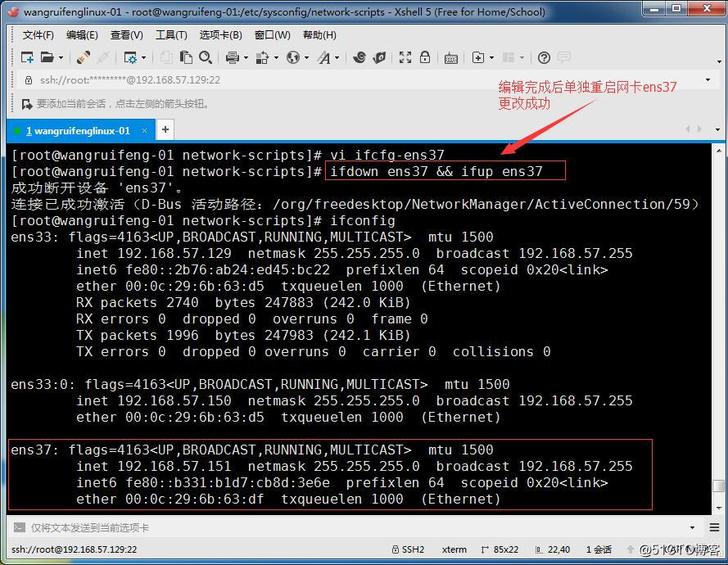Image resolution: width=728 pixels, height=565 pixels.
Task: Click the compose bar text input field
Action: pos(358,528)
